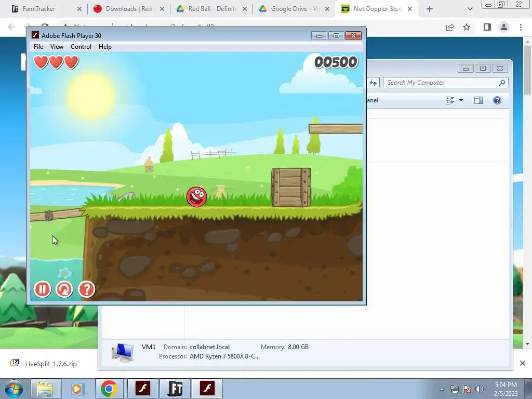Switch to FamiTracker in the taskbar
Viewport: 532px width, 399px height.
tap(175, 389)
